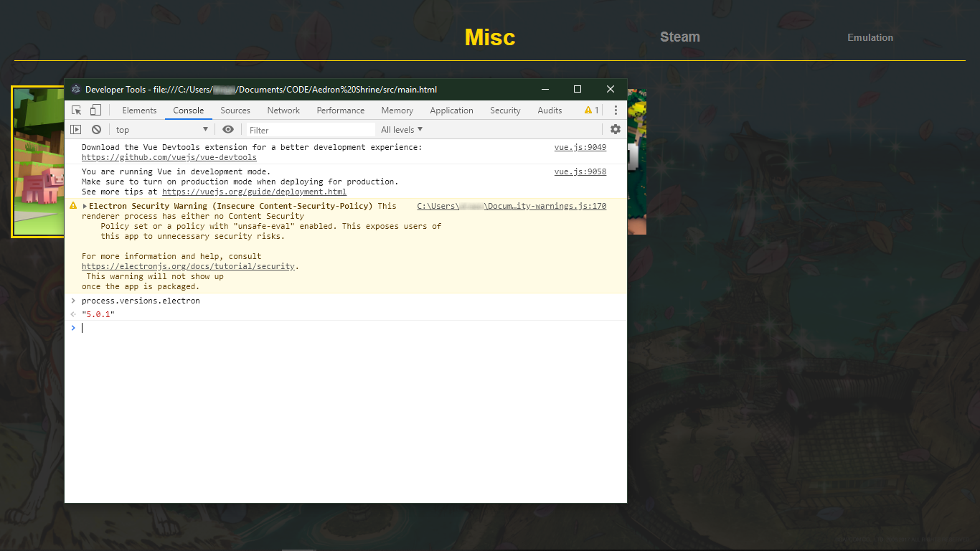Image resolution: width=980 pixels, height=551 pixels.
Task: Toggle the device toolbar icon
Action: coord(95,110)
